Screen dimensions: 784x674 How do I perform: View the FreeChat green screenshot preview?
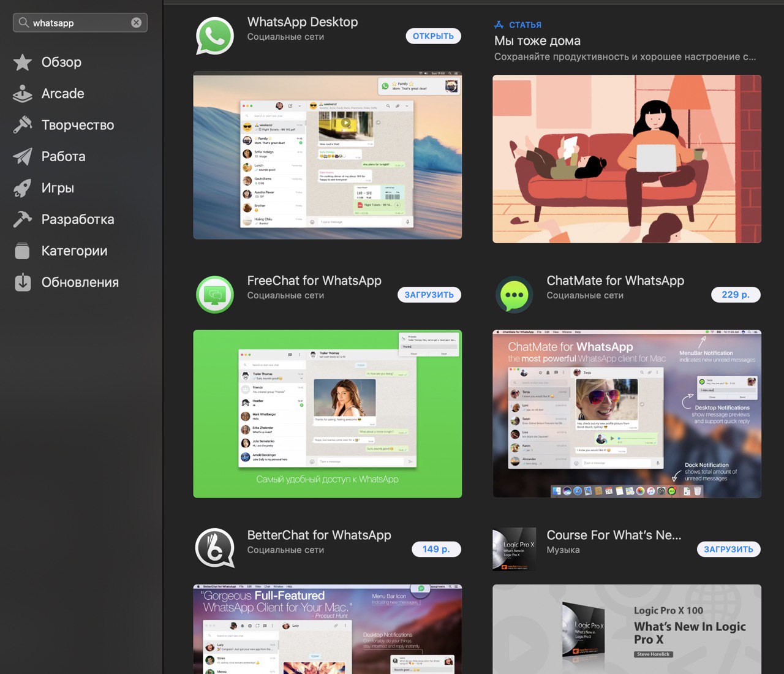328,414
